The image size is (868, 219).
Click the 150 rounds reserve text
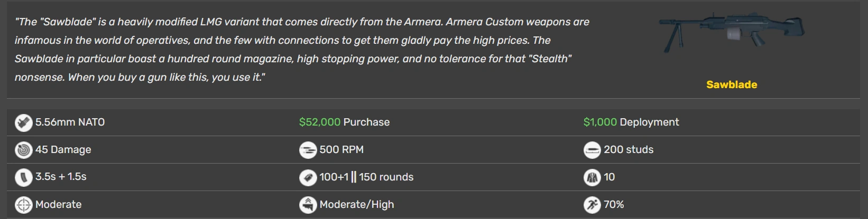click(386, 177)
